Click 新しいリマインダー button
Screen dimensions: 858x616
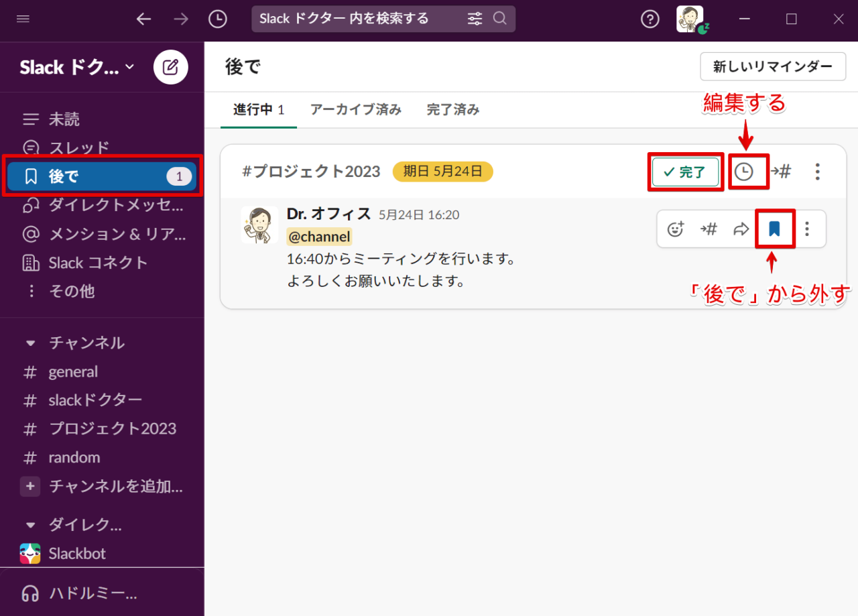pyautogui.click(x=773, y=66)
